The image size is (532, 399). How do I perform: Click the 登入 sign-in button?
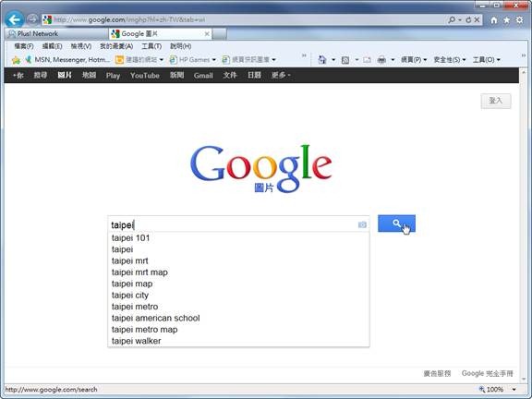[496, 101]
